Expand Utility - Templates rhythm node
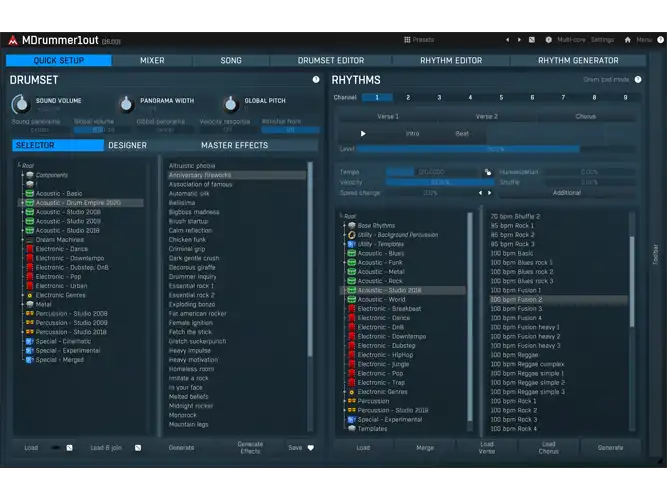667x500 pixels. point(345,244)
